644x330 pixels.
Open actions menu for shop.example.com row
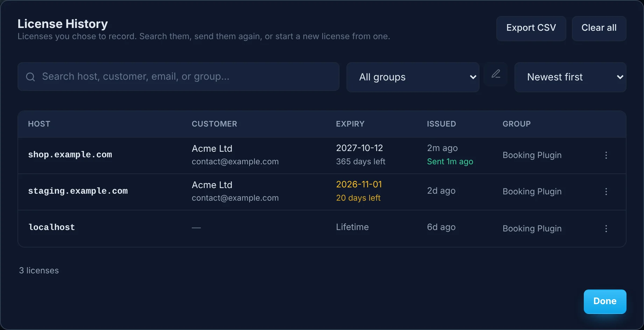606,155
